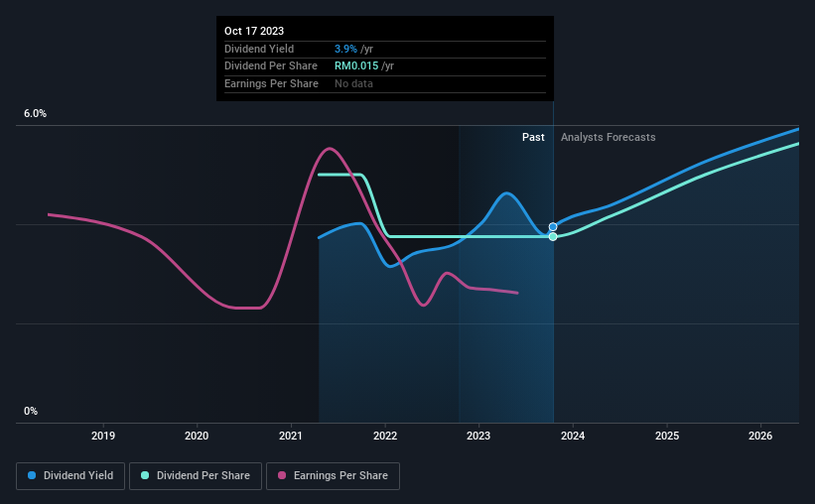Click the RM0.015 dividend per share value
The width and height of the screenshot is (815, 504).
coord(356,66)
